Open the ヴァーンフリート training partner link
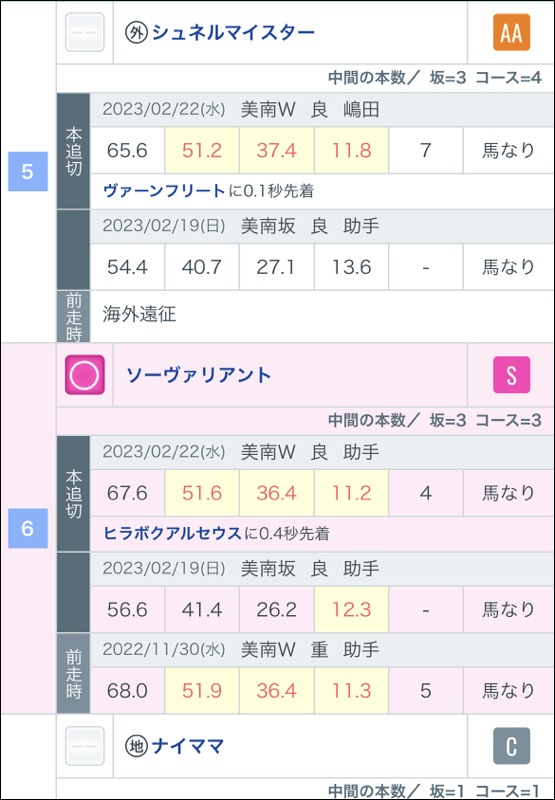The image size is (555, 800). point(164,191)
